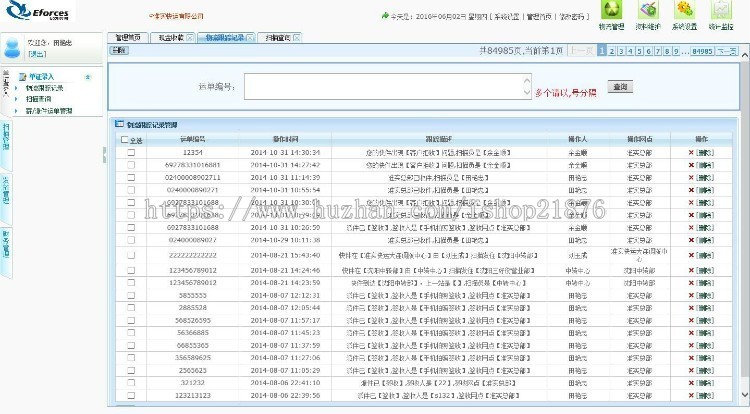The image size is (750, 414).
Task: Close the second tab via its X icon
Action: (x=190, y=37)
